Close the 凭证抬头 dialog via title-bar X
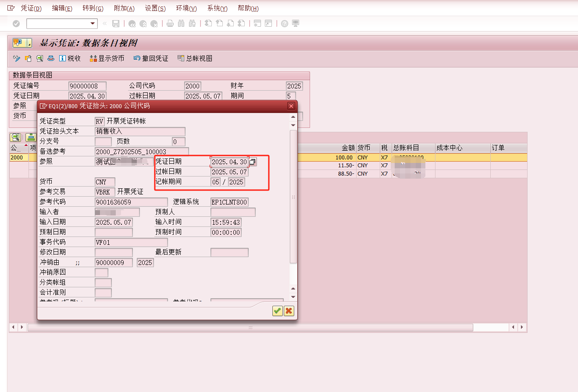This screenshot has width=578, height=392. click(x=291, y=106)
